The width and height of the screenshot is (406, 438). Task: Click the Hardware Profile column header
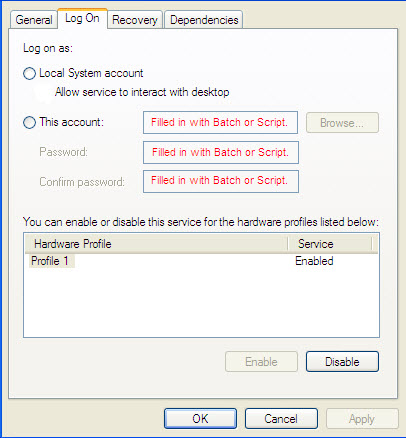click(156, 244)
